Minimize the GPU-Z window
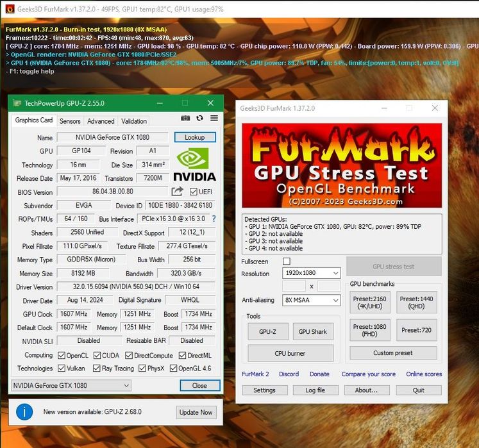The width and height of the screenshot is (479, 448). 160,103
